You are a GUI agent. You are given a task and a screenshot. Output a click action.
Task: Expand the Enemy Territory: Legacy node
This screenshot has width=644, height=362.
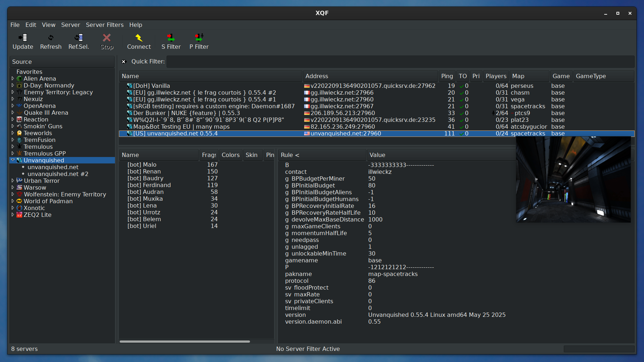[13, 92]
